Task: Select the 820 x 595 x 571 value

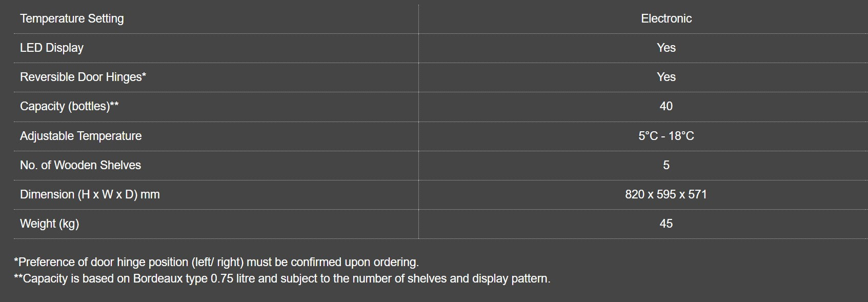Action: (x=666, y=194)
